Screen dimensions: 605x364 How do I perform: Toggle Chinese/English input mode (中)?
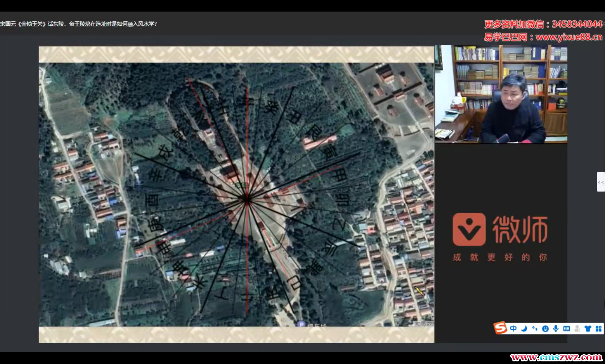pyautogui.click(x=514, y=329)
